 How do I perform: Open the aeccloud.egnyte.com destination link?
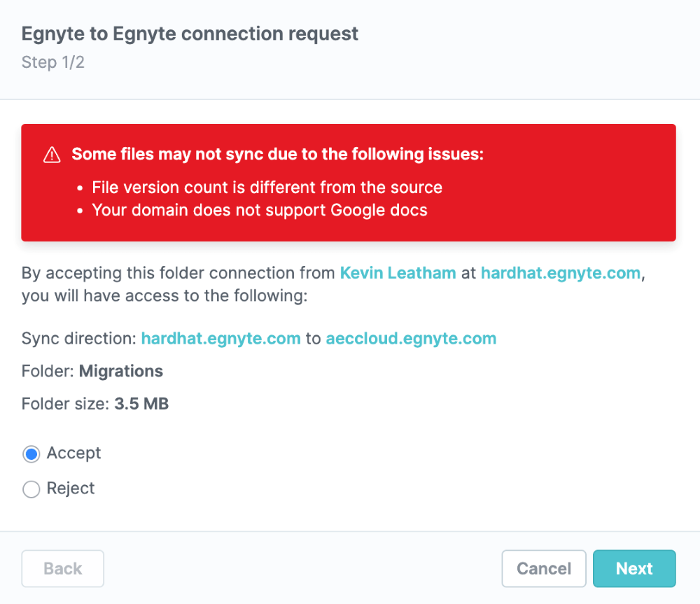[x=411, y=339]
